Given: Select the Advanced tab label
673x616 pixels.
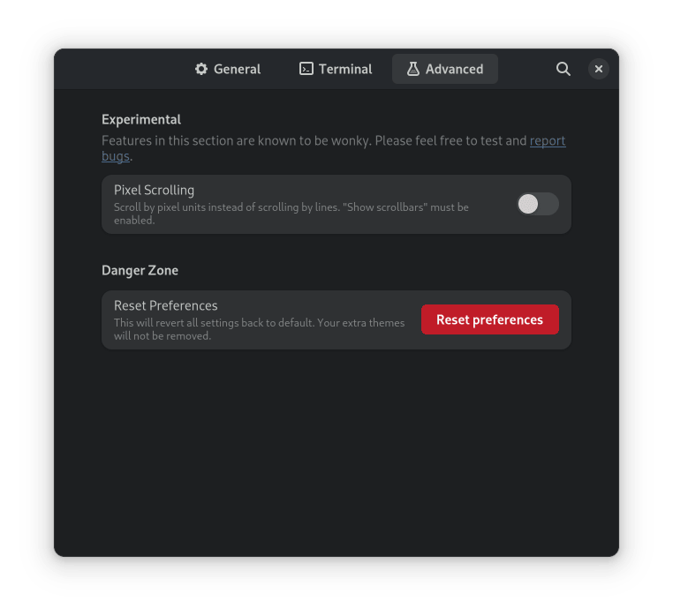Looking at the screenshot, I should coord(454,69).
